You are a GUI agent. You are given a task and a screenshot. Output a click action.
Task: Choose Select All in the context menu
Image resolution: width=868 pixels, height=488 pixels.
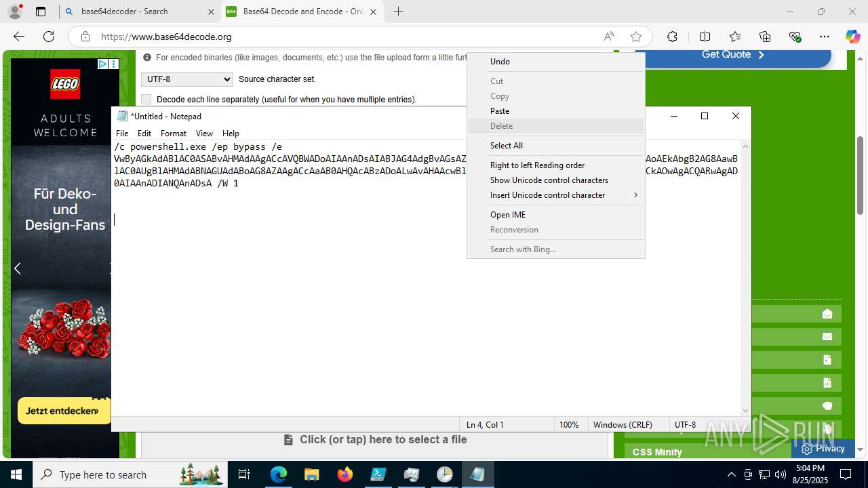coord(555,146)
